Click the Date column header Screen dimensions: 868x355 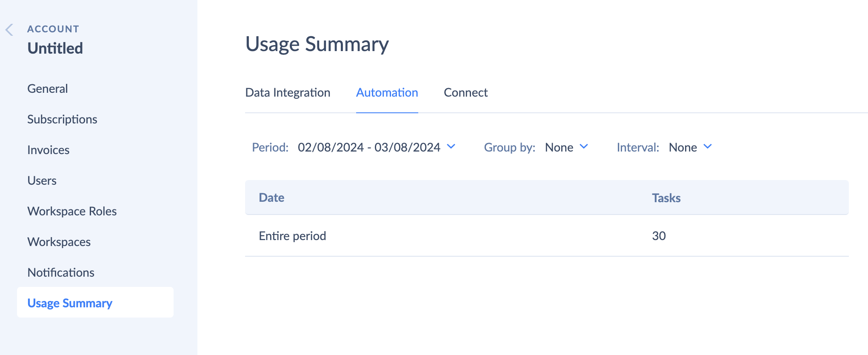click(271, 198)
